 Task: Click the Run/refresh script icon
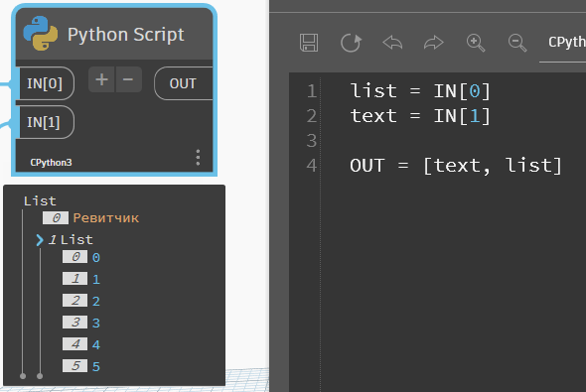click(351, 43)
